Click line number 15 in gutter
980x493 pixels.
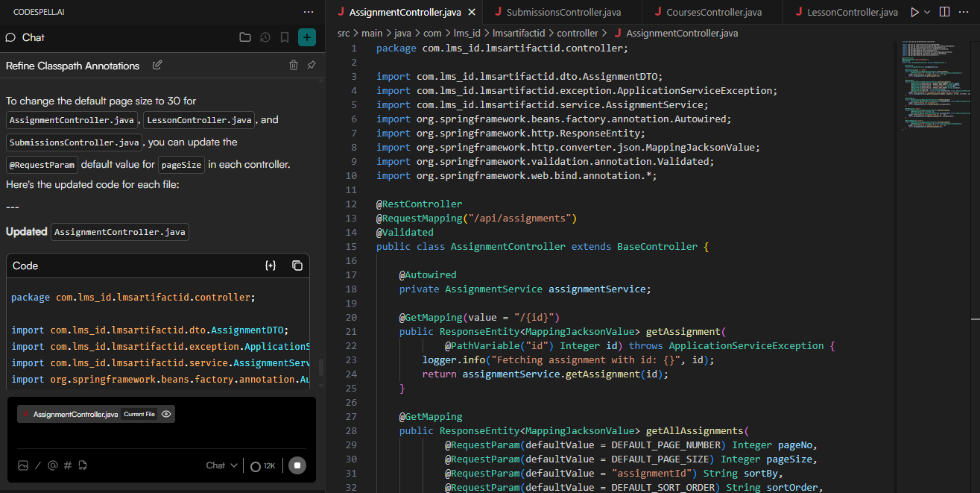(x=352, y=247)
